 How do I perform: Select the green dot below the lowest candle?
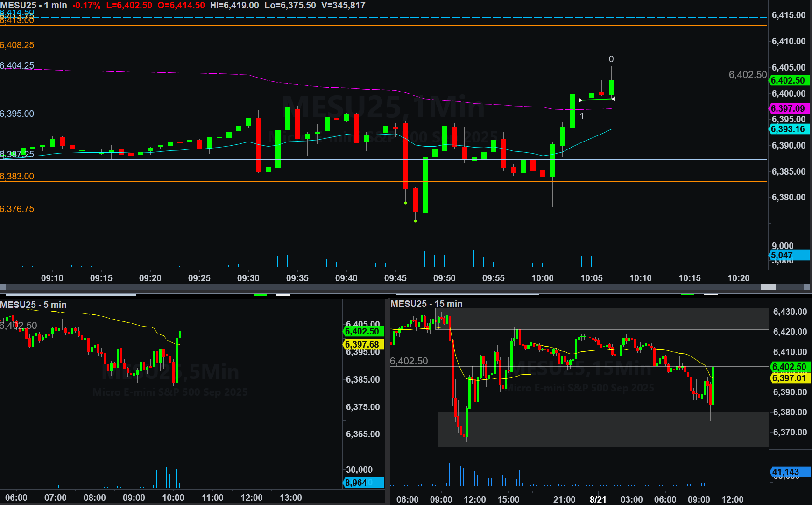(x=415, y=221)
